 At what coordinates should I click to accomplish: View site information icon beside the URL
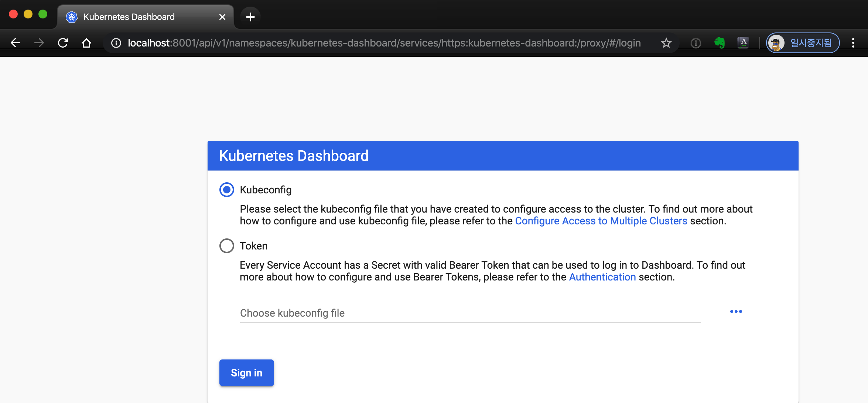pyautogui.click(x=116, y=43)
